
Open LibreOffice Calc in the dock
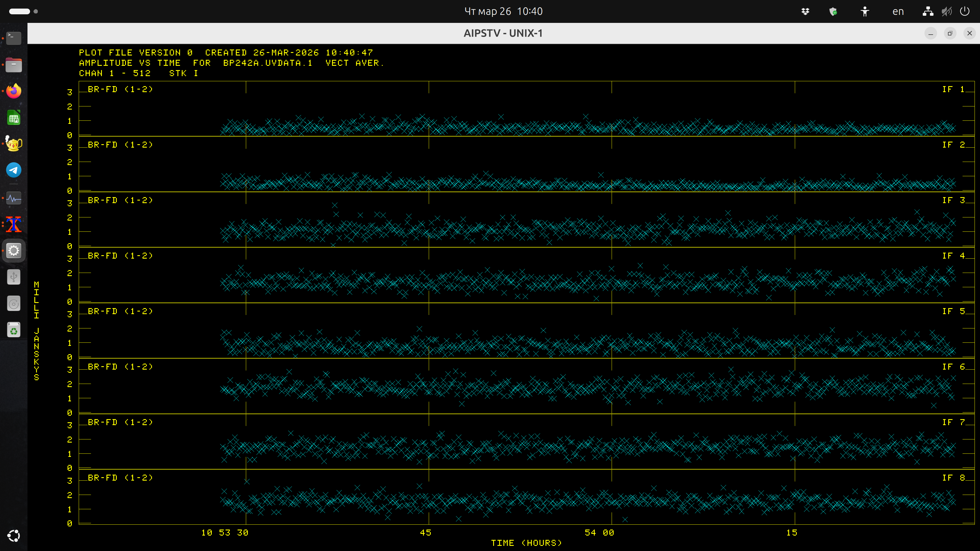click(14, 118)
